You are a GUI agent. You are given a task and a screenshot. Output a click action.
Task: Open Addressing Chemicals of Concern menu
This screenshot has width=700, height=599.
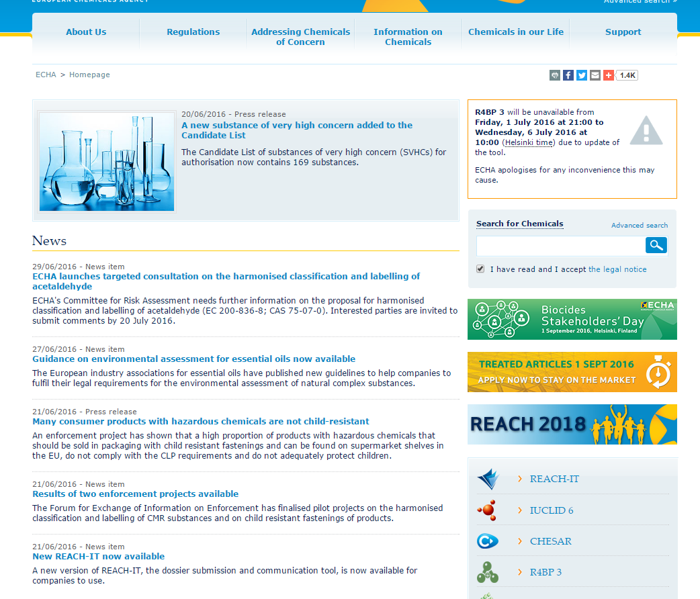tap(300, 37)
